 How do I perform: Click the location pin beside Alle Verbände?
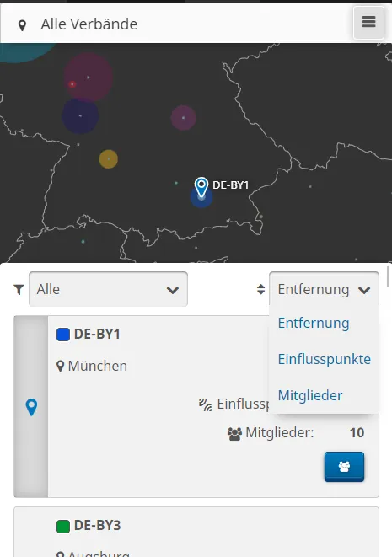[x=23, y=25]
